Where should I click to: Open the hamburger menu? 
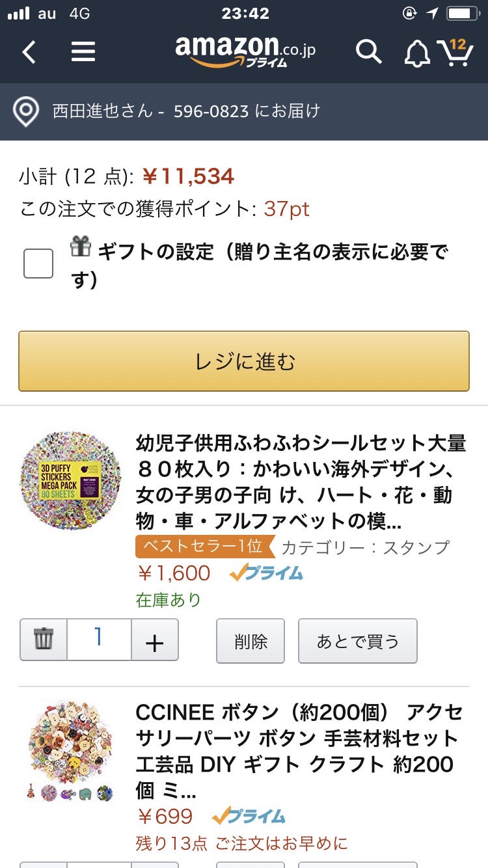tap(83, 51)
